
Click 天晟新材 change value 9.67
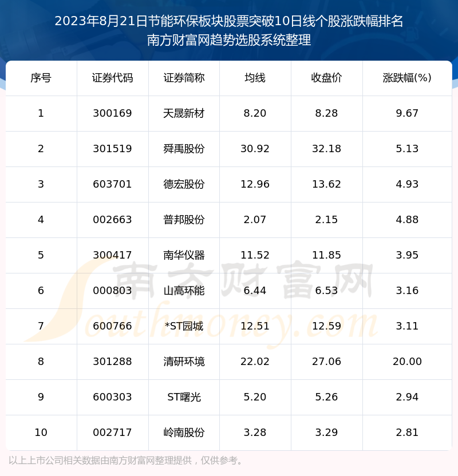point(407,113)
